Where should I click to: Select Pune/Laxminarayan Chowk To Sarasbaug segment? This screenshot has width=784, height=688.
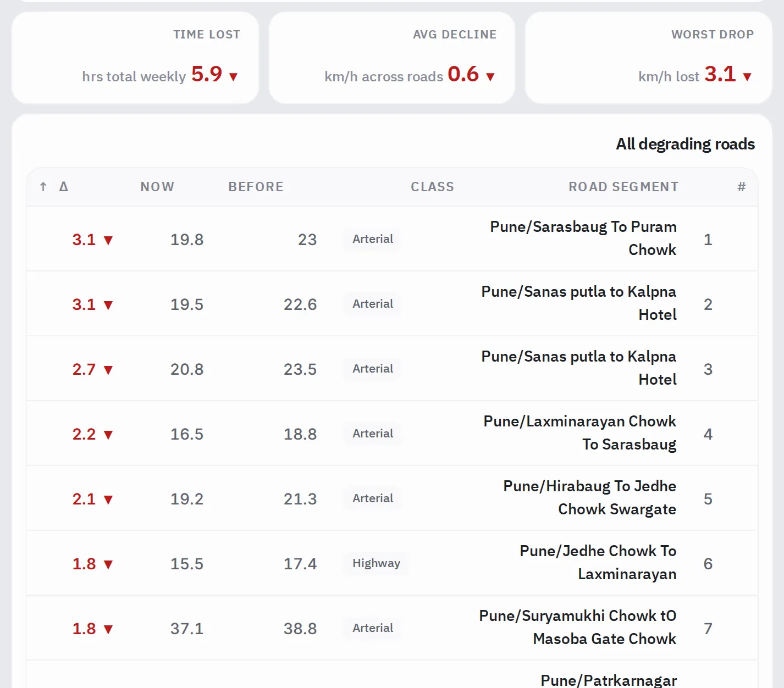[x=579, y=433]
